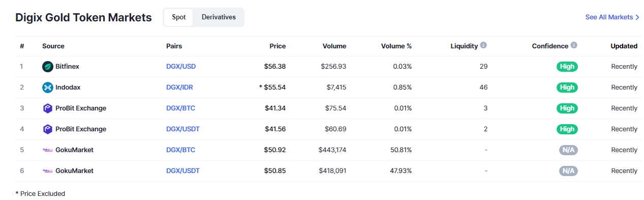Click the Bitfinex exchange logo icon
This screenshot has width=644, height=200.
pyautogui.click(x=48, y=66)
